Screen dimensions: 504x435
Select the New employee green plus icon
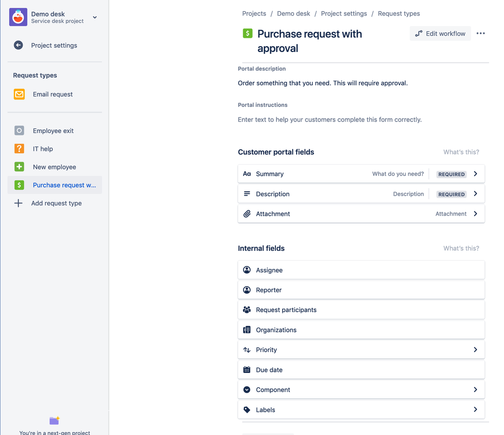19,167
